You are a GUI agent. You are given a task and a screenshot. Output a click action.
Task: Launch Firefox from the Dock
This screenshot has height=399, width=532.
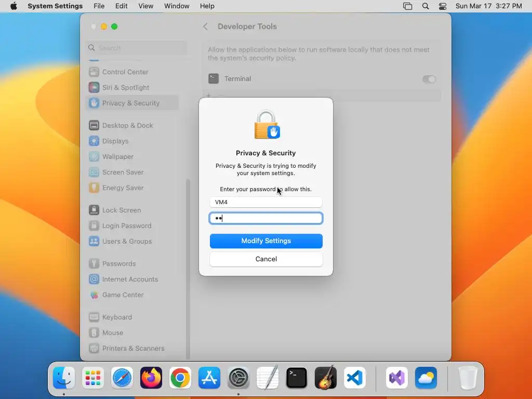[x=151, y=378]
